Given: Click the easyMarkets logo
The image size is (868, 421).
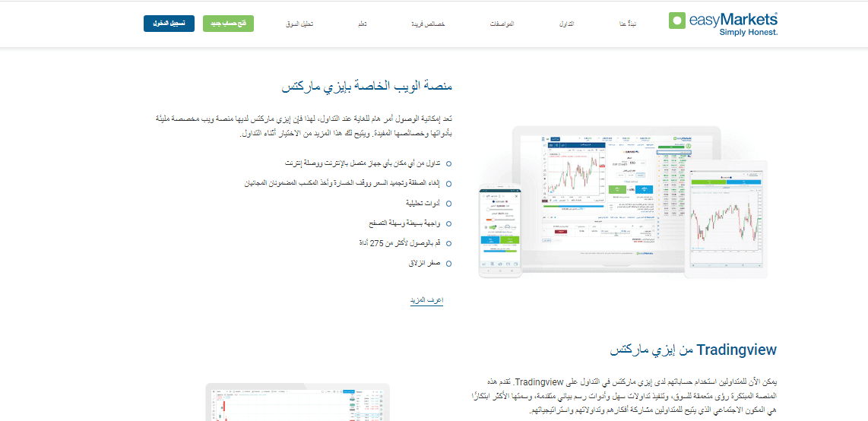Looking at the screenshot, I should (724, 24).
